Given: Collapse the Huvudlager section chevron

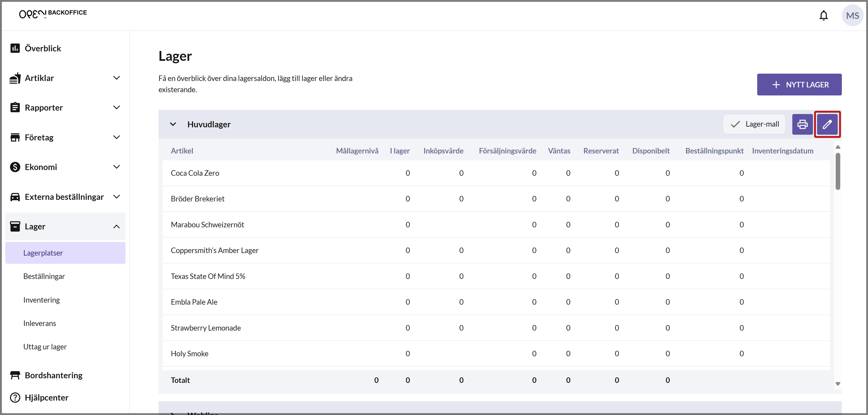Looking at the screenshot, I should [x=173, y=124].
